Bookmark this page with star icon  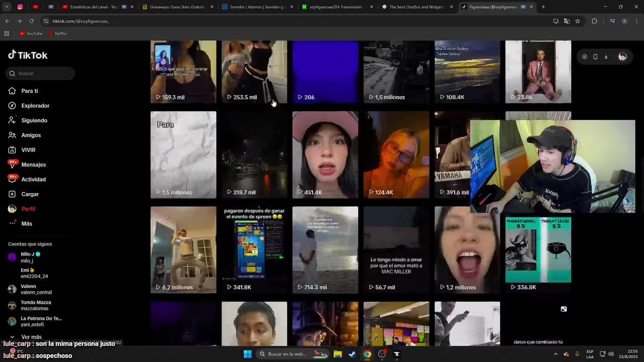point(578,21)
